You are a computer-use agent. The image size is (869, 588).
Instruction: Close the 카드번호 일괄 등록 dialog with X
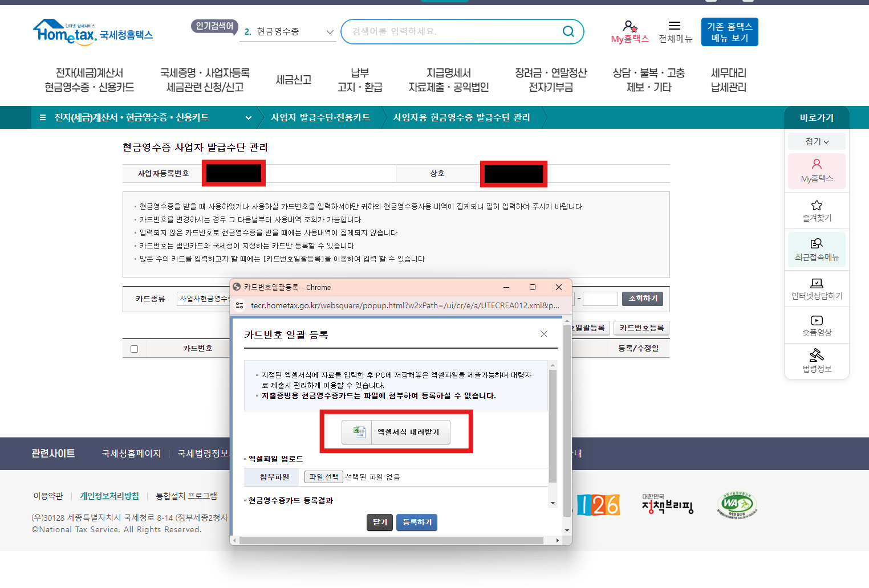coord(544,334)
